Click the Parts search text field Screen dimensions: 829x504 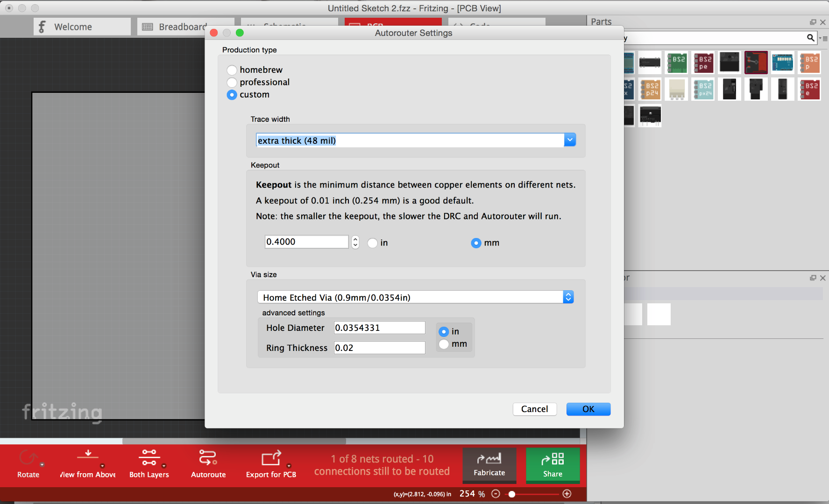716,38
